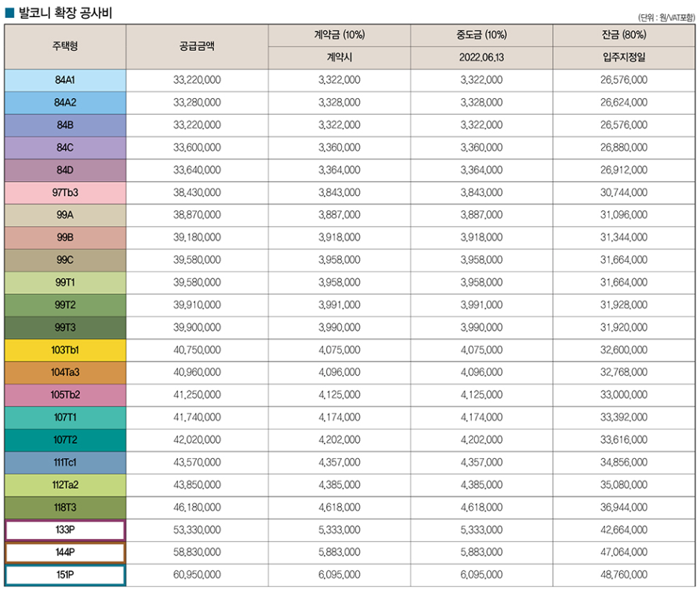This screenshot has height=589, width=700.
Task: Select the 99B type cell
Action: click(x=65, y=238)
